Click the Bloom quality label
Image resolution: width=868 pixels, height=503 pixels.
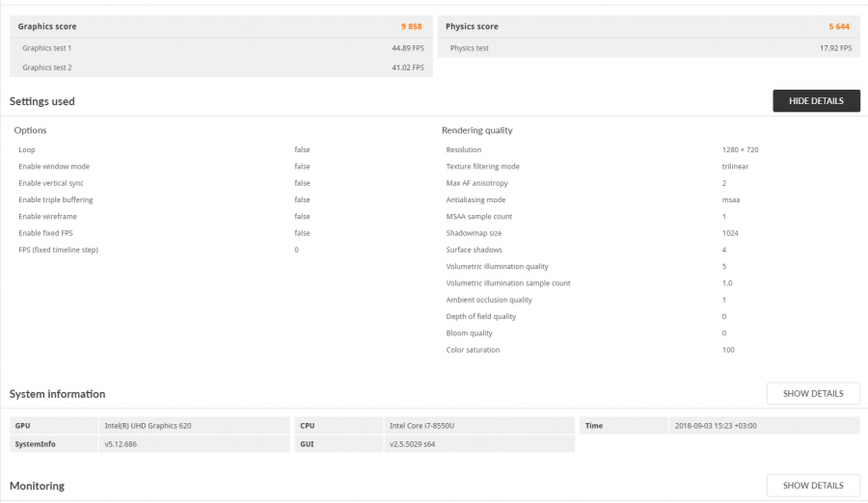[470, 333]
